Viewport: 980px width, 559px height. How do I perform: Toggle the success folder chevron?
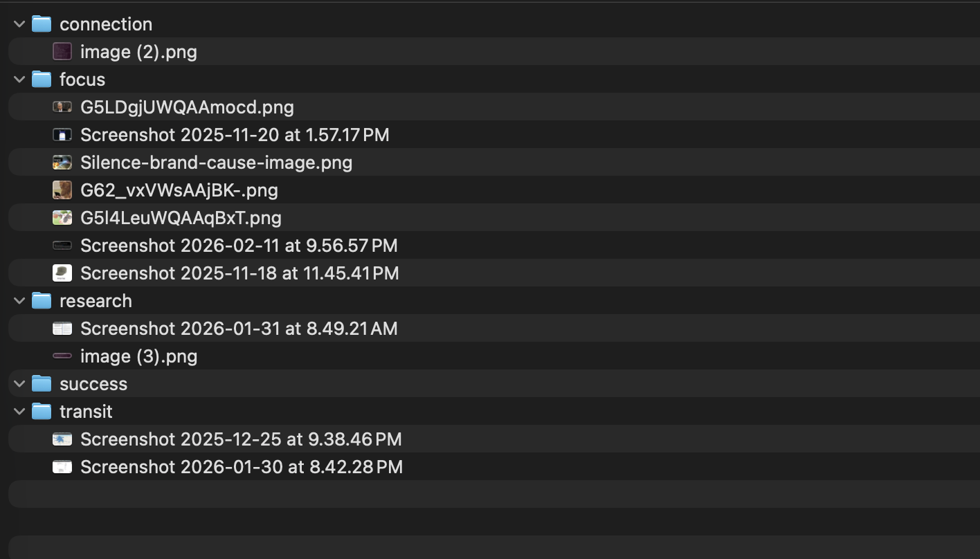click(19, 384)
